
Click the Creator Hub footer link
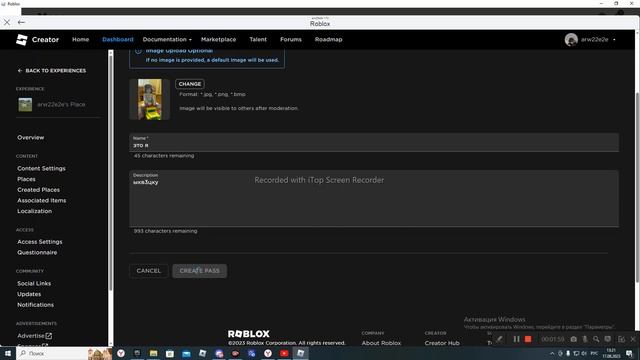click(x=442, y=343)
